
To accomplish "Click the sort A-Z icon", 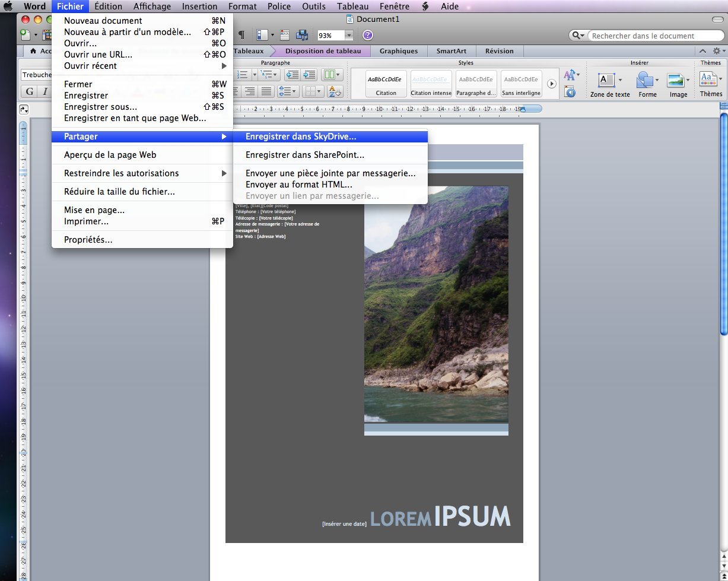I will 335,91.
